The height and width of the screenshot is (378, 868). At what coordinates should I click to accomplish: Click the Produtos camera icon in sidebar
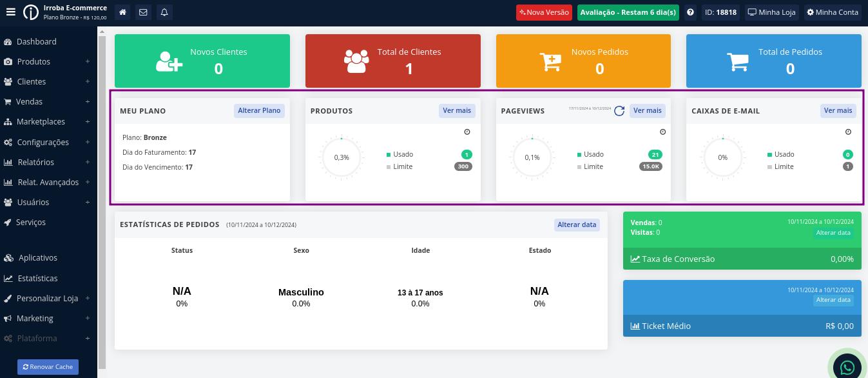click(8, 62)
